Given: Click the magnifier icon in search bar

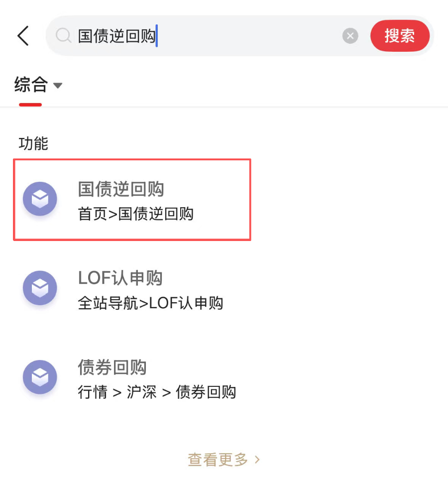Looking at the screenshot, I should click(63, 36).
